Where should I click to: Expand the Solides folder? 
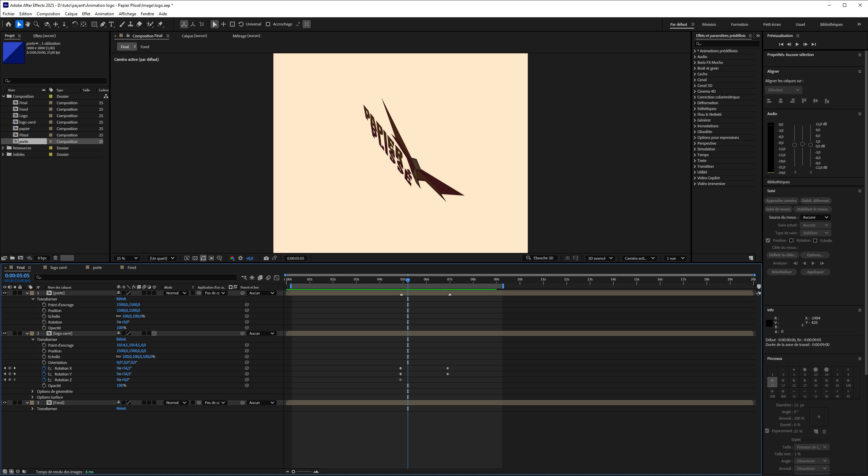(3, 154)
